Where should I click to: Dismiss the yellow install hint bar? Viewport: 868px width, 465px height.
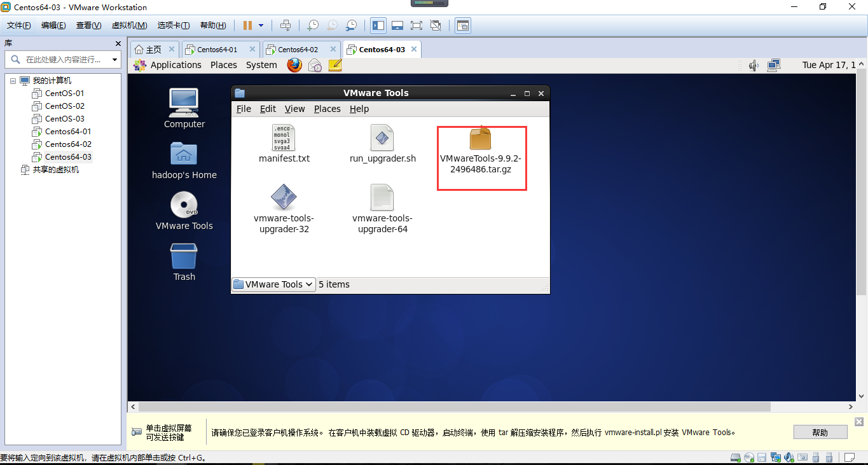click(x=858, y=422)
